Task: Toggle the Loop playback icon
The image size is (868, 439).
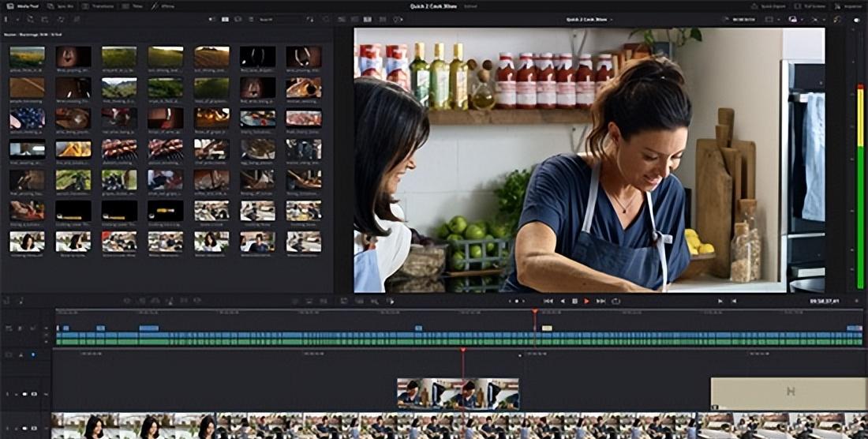Action: pos(615,301)
